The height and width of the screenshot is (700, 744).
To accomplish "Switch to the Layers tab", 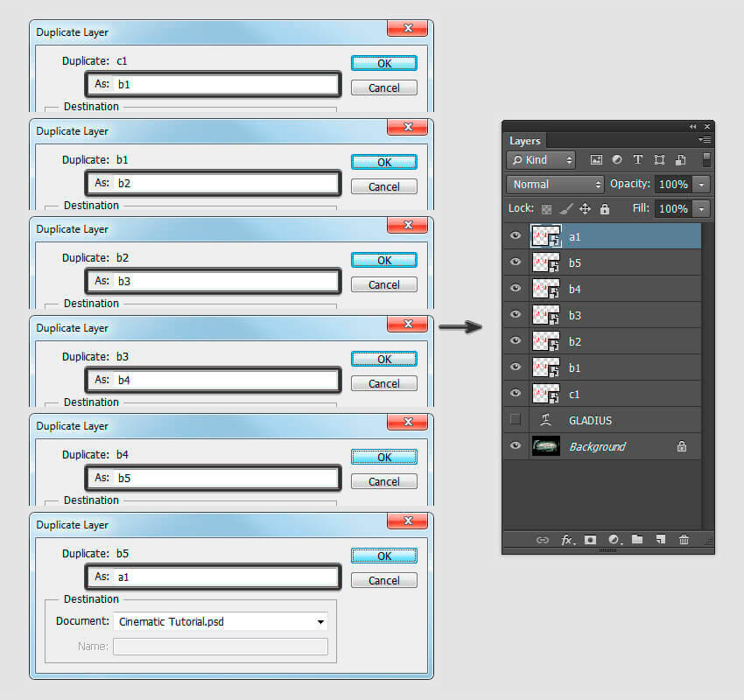I will pyautogui.click(x=525, y=141).
